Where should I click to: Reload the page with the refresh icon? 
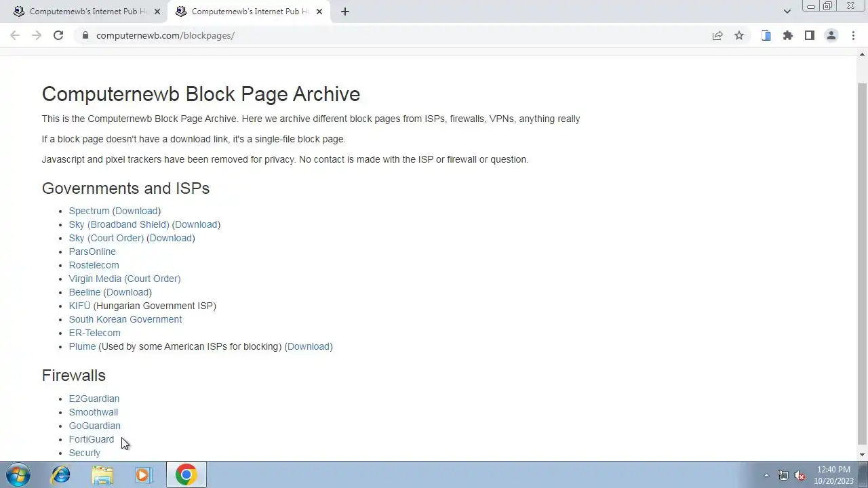tap(58, 35)
